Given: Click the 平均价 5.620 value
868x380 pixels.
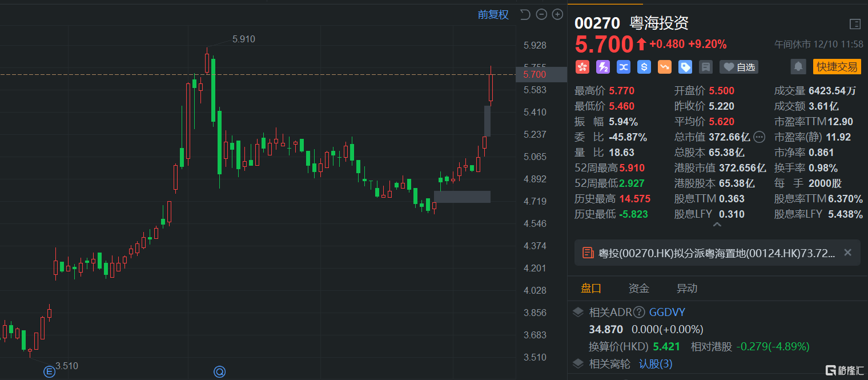Looking at the screenshot, I should [721, 121].
